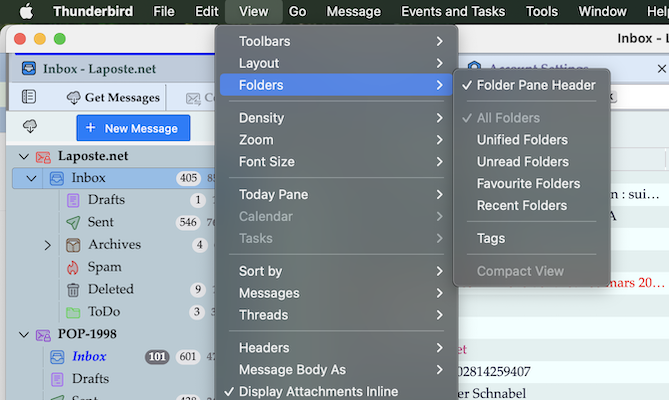Open the Apple menu
The width and height of the screenshot is (669, 400).
coord(26,12)
